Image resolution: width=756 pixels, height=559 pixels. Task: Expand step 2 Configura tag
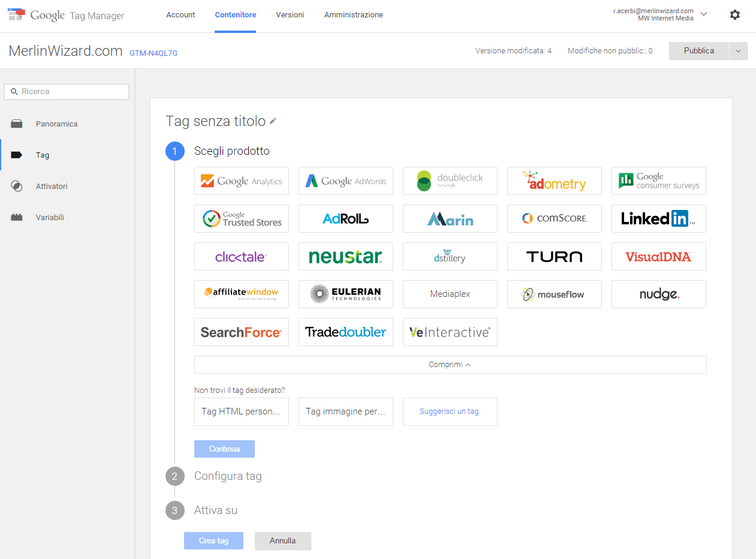click(228, 476)
